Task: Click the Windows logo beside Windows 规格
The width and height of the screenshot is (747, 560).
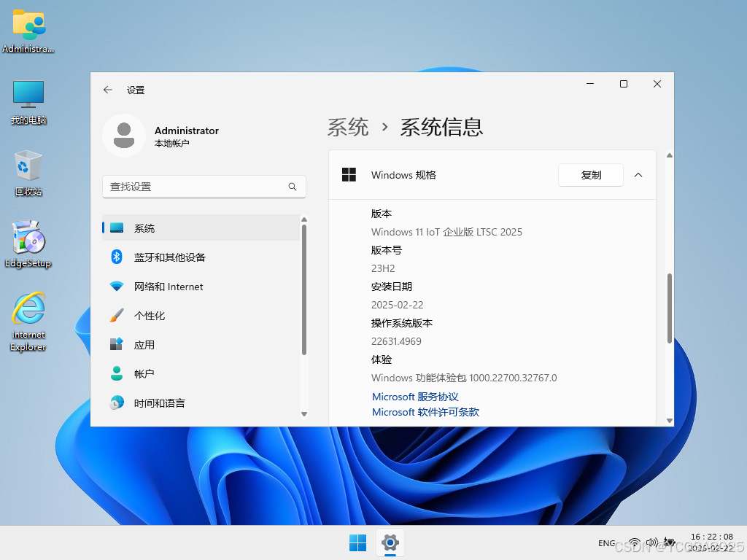Action: coord(349,175)
